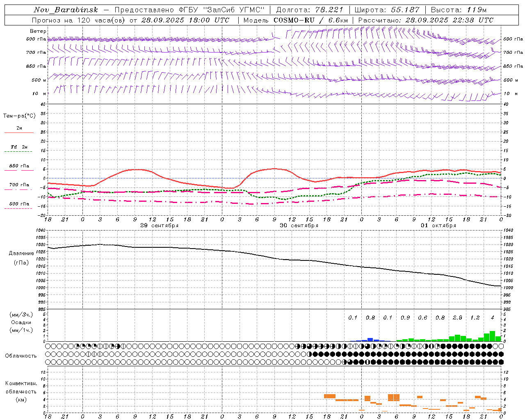This screenshot has height=420, width=525.
Task: Click the 'Ветер' wind panel label
Action: (x=38, y=31)
